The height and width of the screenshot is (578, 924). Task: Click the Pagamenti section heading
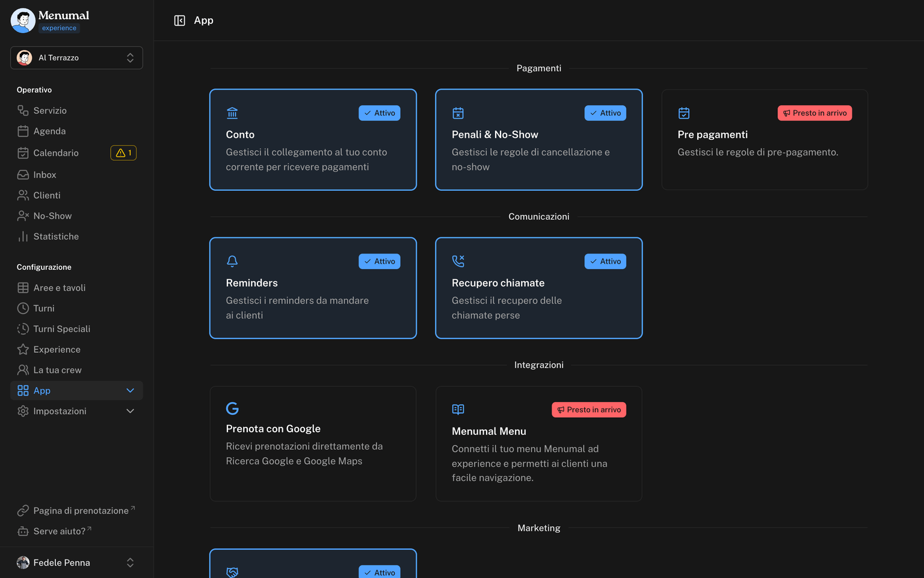tap(539, 68)
